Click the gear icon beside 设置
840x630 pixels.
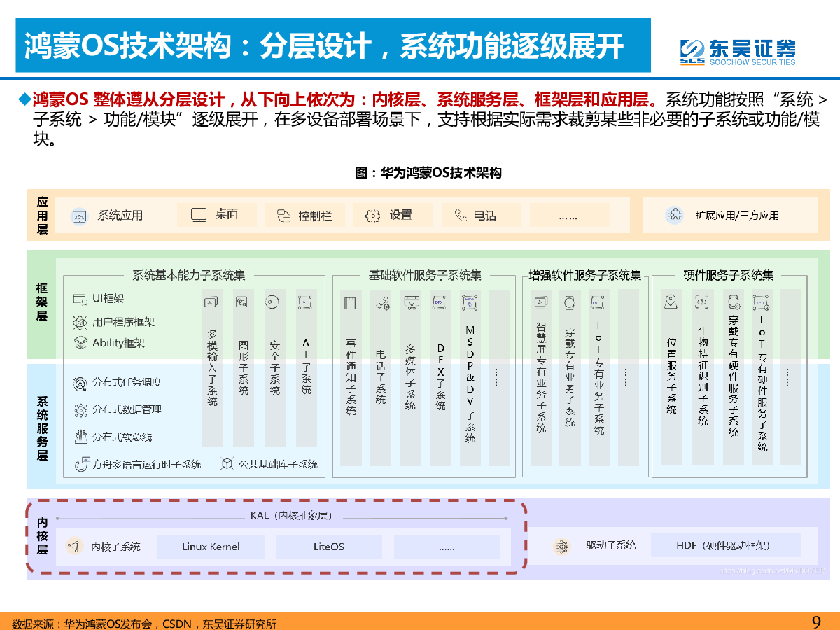coord(373,216)
